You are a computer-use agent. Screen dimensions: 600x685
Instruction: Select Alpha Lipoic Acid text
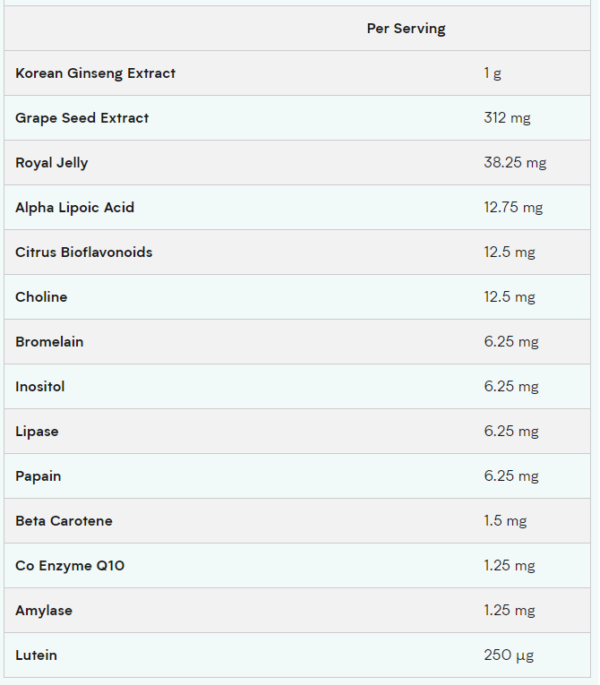click(75, 208)
